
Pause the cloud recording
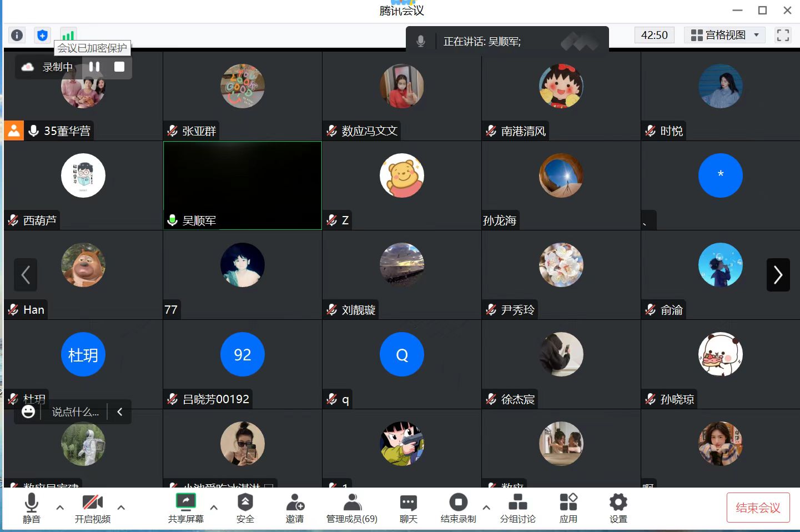pyautogui.click(x=95, y=67)
